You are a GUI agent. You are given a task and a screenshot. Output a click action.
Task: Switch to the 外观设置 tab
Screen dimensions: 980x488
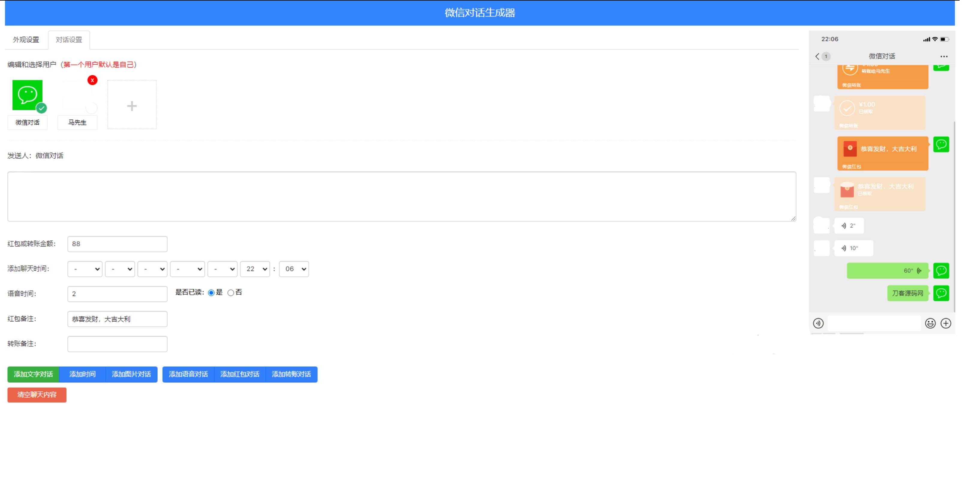pos(26,40)
